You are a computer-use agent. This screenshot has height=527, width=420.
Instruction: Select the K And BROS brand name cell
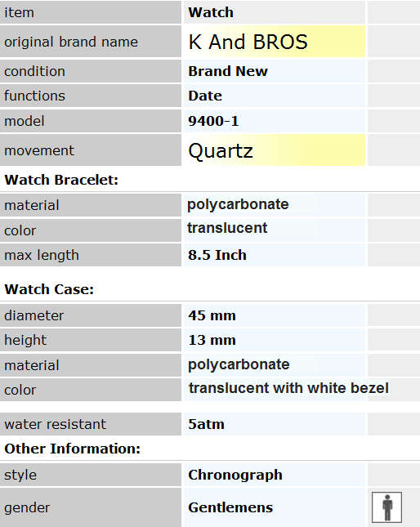[x=273, y=42]
